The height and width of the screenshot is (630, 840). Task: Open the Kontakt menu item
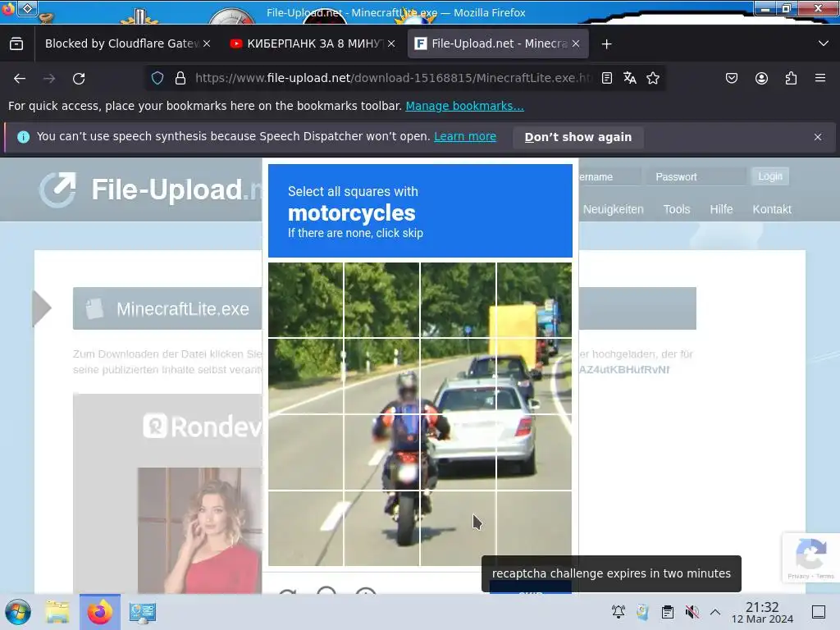coord(772,209)
